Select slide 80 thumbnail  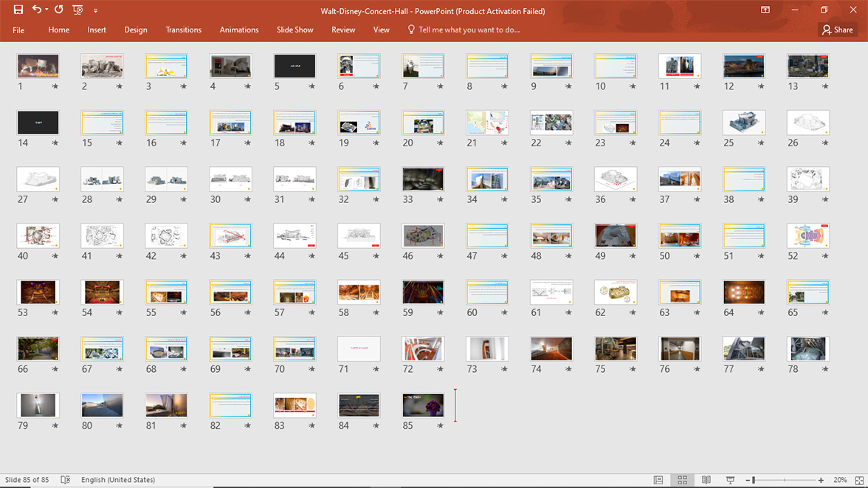pyautogui.click(x=102, y=405)
